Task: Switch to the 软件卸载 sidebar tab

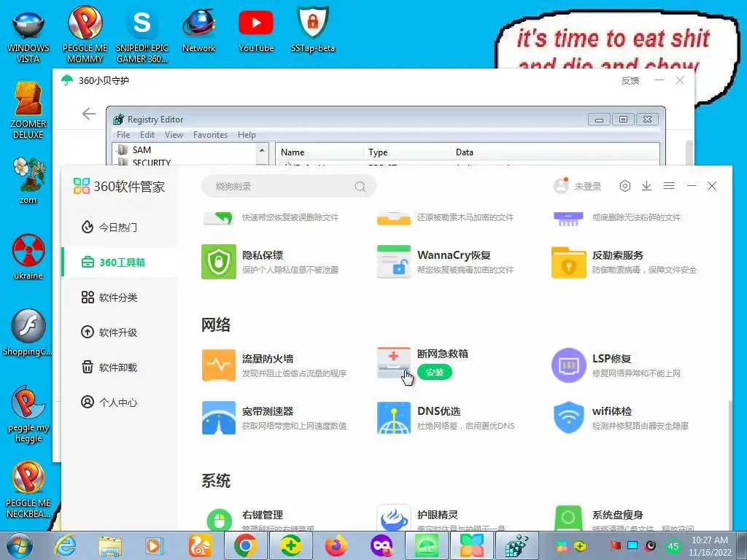Action: point(120,367)
